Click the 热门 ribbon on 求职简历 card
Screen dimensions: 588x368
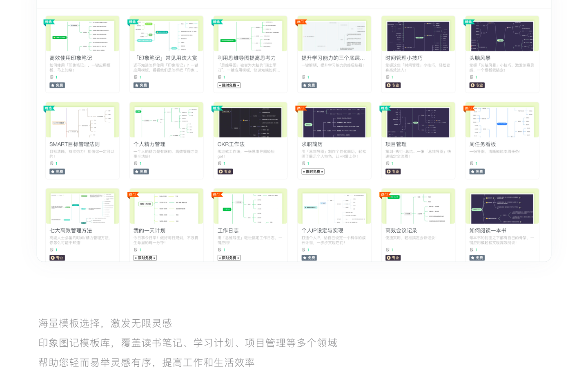click(x=301, y=108)
